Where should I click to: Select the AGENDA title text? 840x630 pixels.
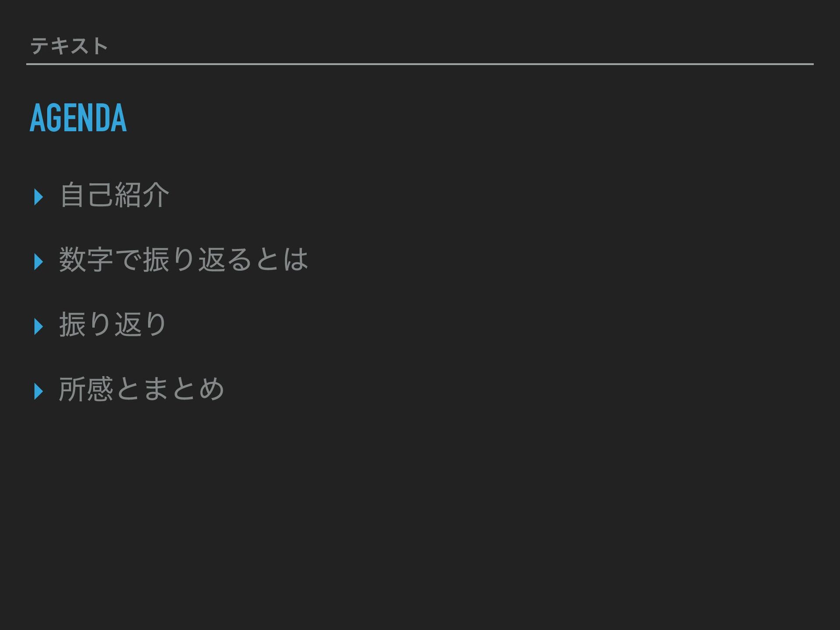(78, 118)
